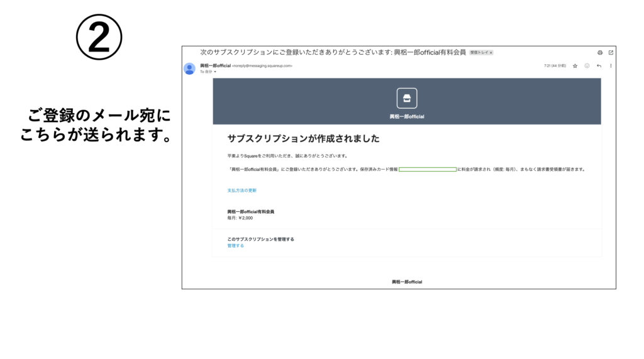Click the 平素よりSquareをご利用いただき greeting line

287,156
